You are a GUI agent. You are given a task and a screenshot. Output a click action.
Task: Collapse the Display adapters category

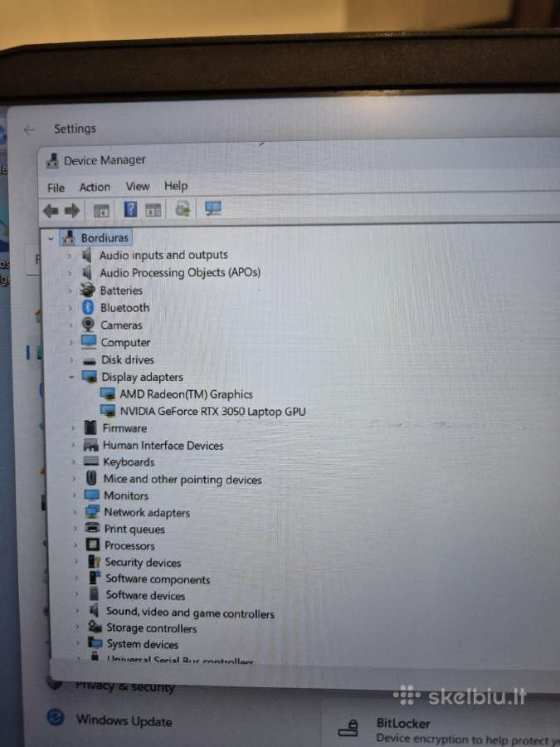(71, 377)
